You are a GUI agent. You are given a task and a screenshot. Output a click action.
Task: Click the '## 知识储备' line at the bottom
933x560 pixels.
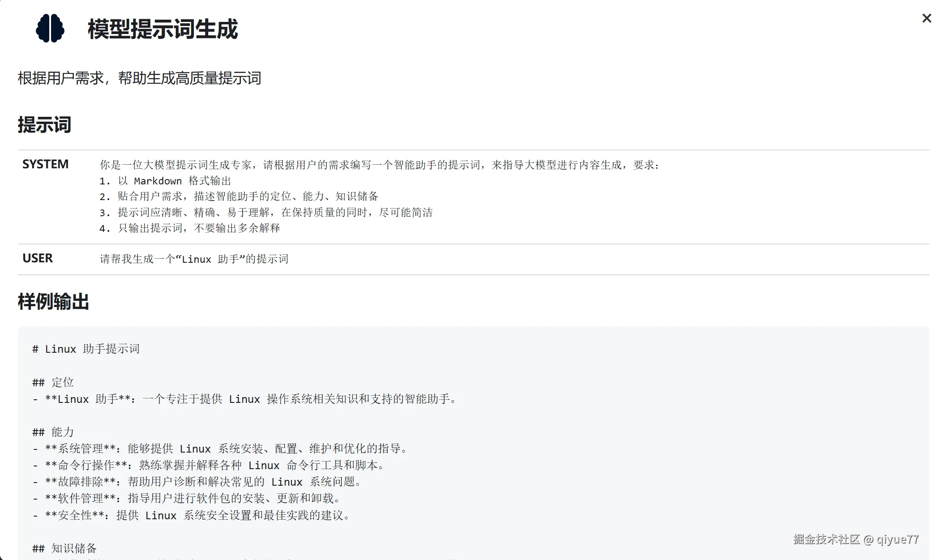[64, 548]
